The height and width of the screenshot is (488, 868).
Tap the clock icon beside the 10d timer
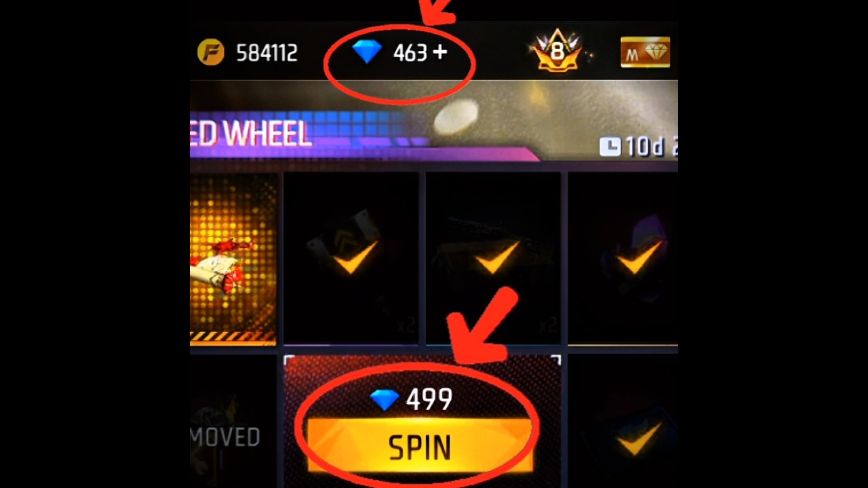610,146
